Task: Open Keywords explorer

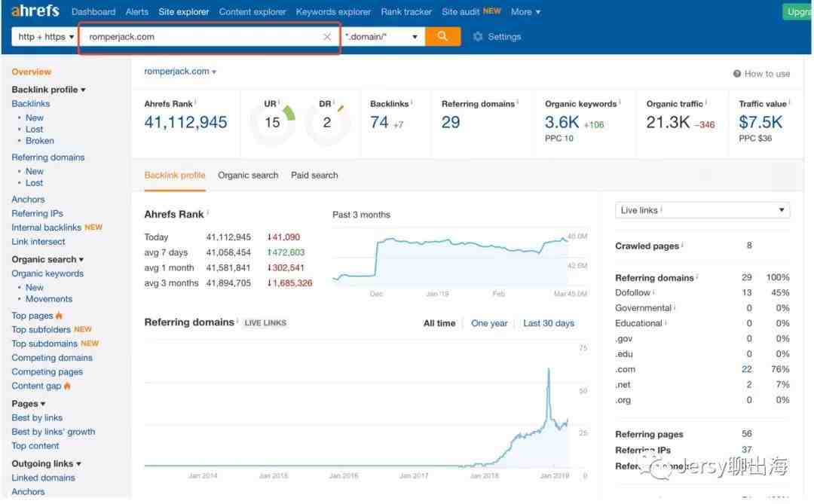Action: (x=333, y=11)
